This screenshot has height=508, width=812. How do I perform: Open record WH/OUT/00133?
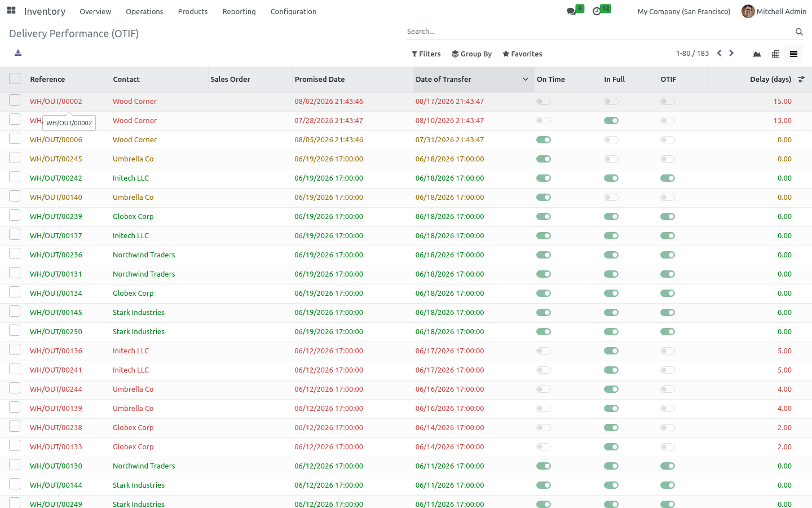[x=56, y=447]
